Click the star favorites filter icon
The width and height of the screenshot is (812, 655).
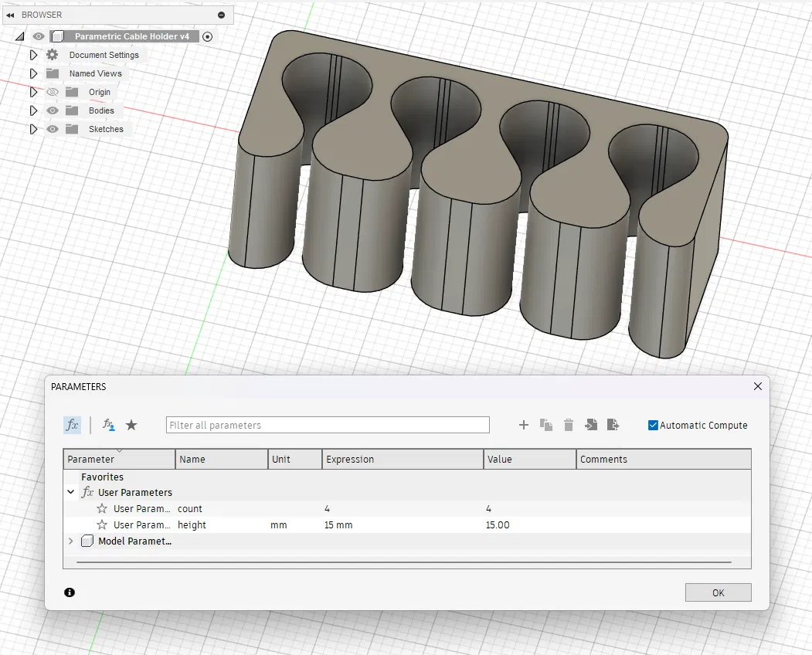click(x=131, y=425)
